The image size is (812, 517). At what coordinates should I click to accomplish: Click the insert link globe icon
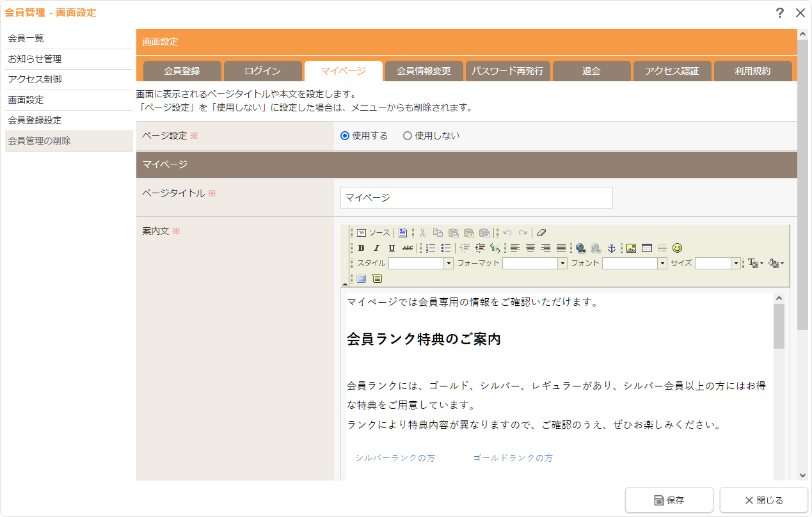point(580,248)
